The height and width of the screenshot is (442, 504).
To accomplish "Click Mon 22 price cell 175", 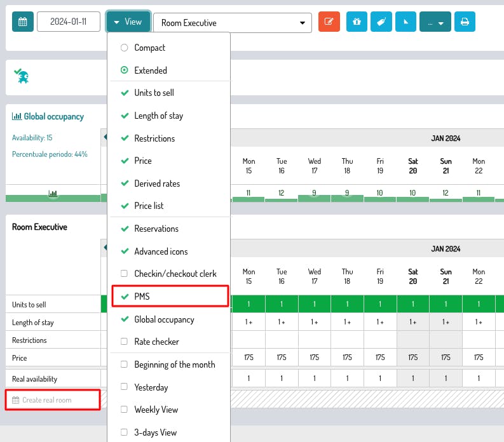I will click(479, 357).
